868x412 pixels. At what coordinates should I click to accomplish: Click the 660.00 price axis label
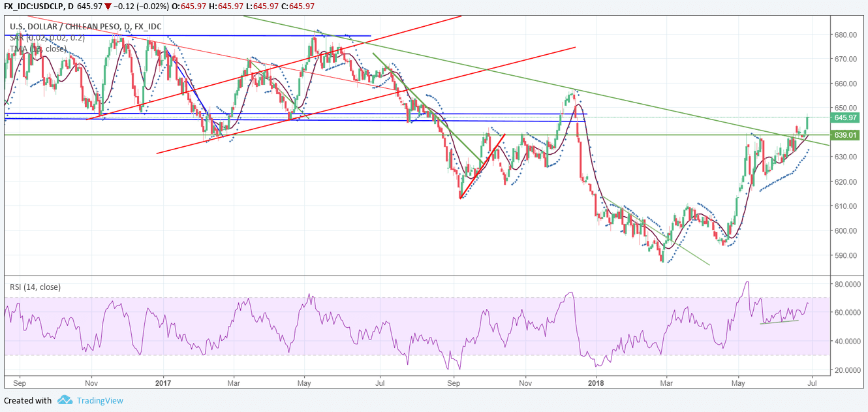click(x=846, y=84)
